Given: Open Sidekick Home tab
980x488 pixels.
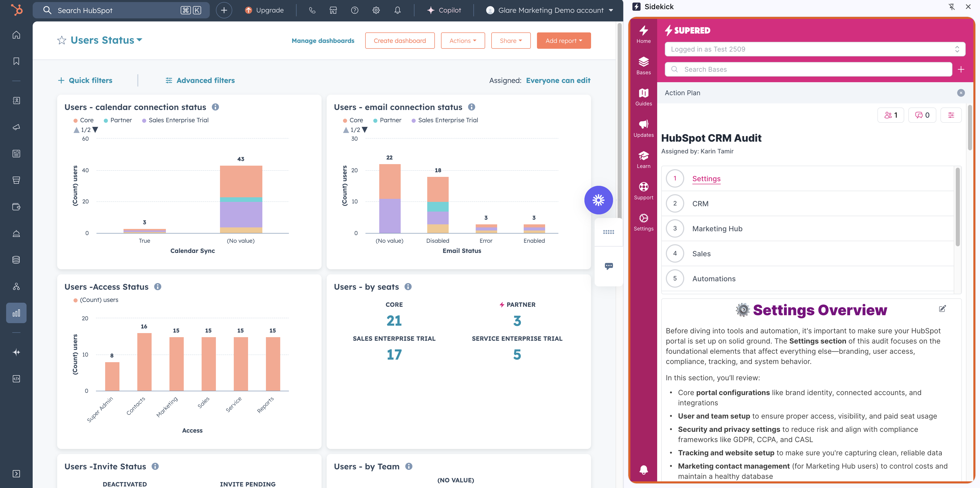Looking at the screenshot, I should [643, 34].
